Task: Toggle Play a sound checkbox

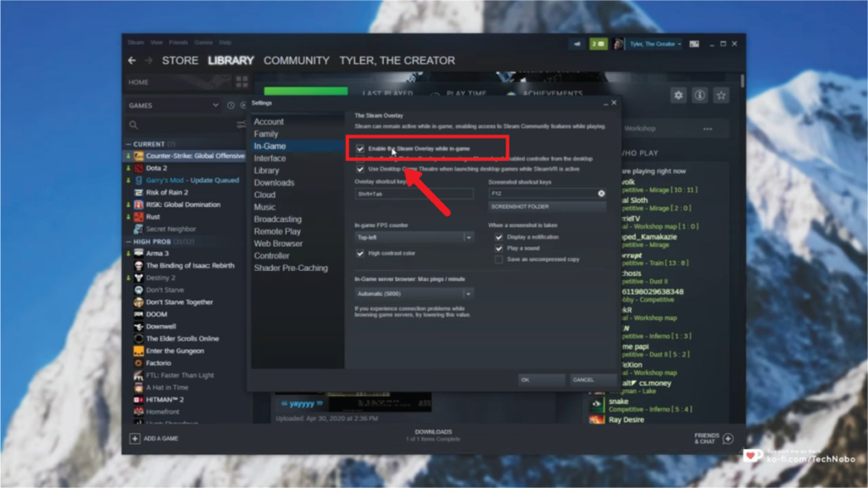Action: coord(498,248)
